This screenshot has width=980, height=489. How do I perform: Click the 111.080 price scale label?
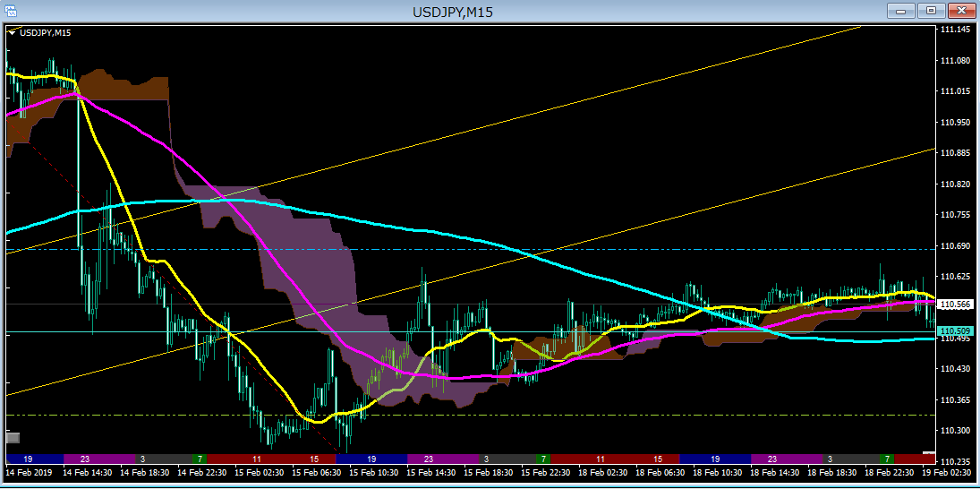[955, 61]
